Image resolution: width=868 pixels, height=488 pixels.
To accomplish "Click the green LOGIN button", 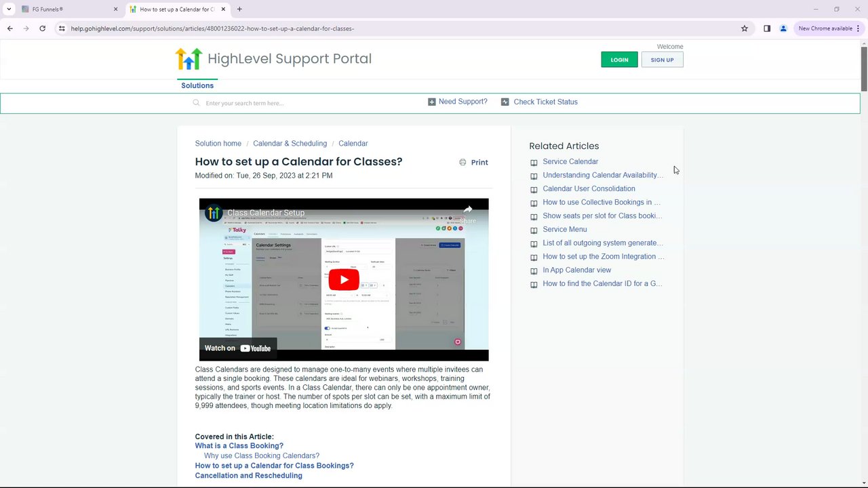I will point(619,60).
